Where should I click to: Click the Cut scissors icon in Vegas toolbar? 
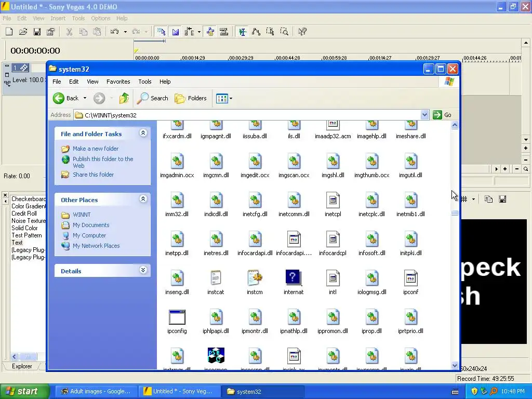[x=69, y=32]
